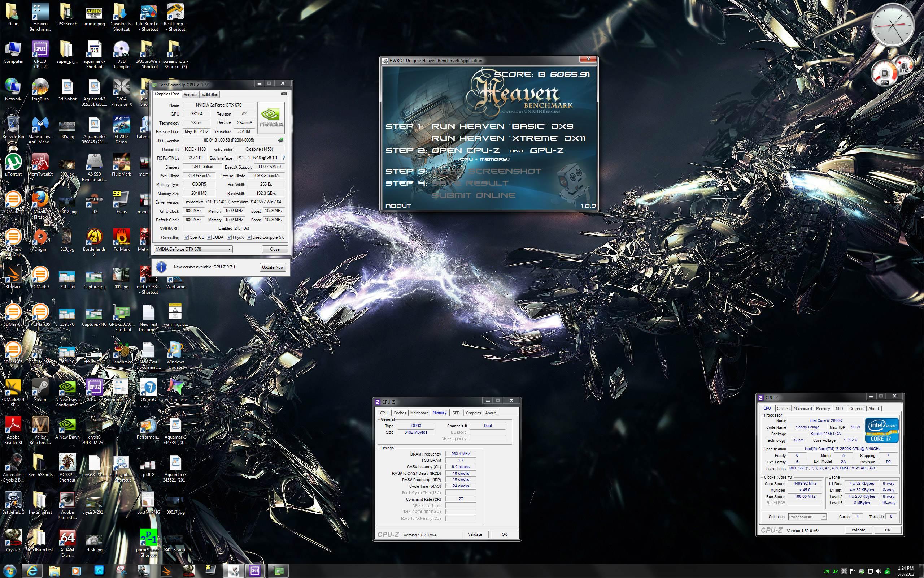Click the BIOS save chip icon in GPU-Z
Screen dimensions: 924x578
(x=281, y=140)
